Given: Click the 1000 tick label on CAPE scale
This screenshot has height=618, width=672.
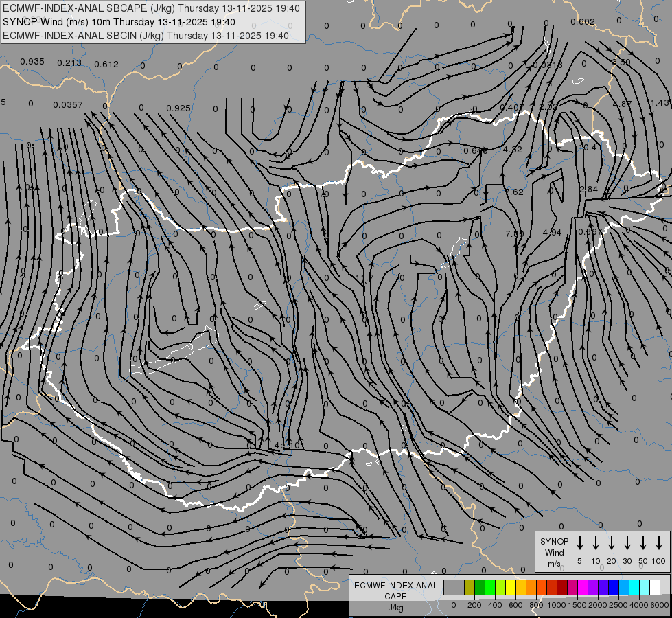Looking at the screenshot, I should click(x=556, y=605).
